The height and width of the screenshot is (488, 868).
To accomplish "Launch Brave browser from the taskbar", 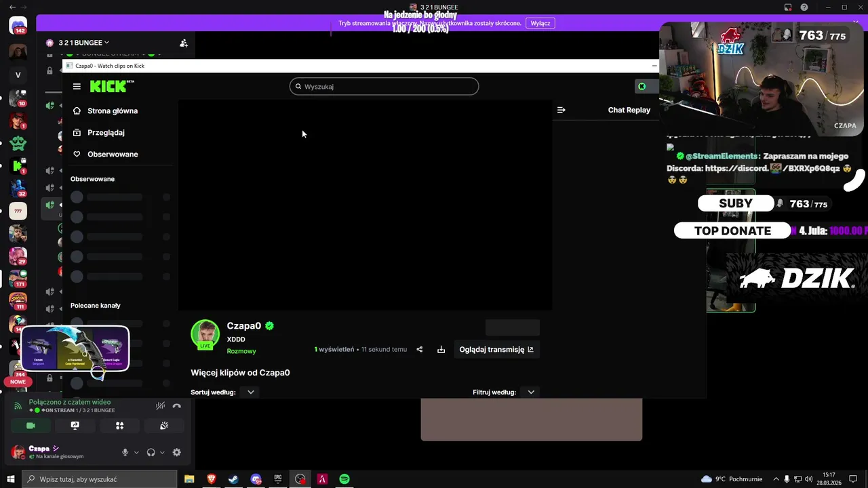I will [212, 479].
